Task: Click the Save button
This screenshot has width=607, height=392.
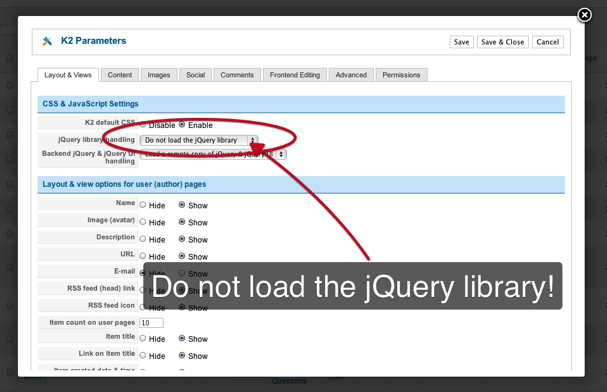Action: pyautogui.click(x=461, y=42)
